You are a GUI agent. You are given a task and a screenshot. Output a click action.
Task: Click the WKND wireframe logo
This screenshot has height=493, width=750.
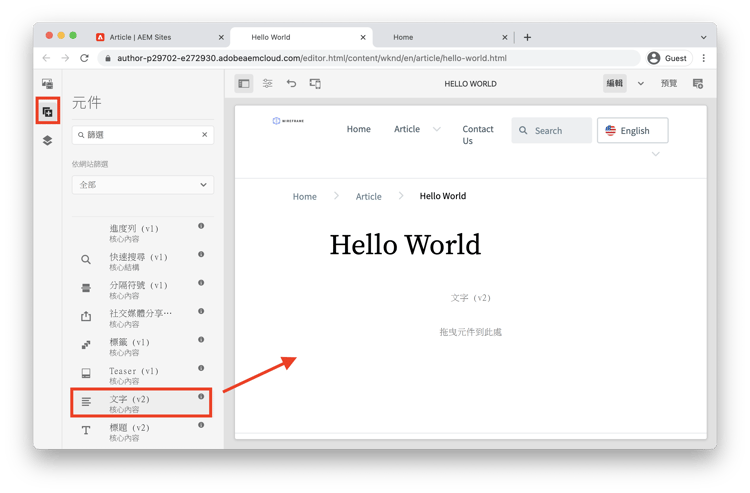288,121
